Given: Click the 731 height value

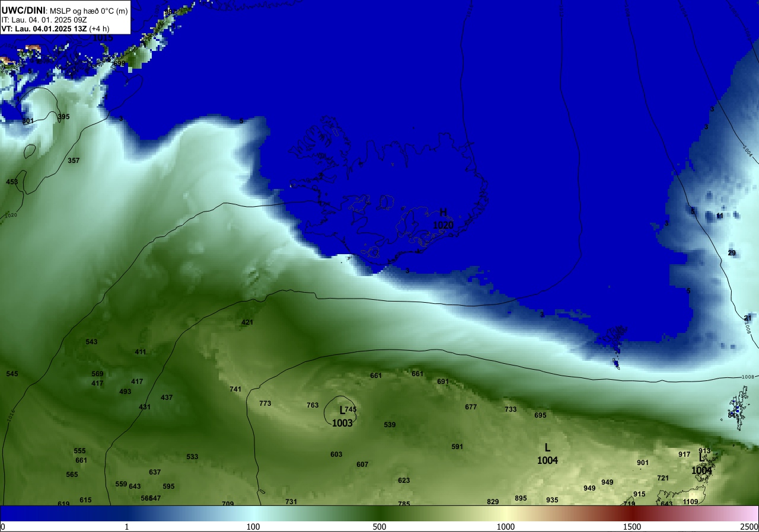Looking at the screenshot, I should (x=291, y=501).
